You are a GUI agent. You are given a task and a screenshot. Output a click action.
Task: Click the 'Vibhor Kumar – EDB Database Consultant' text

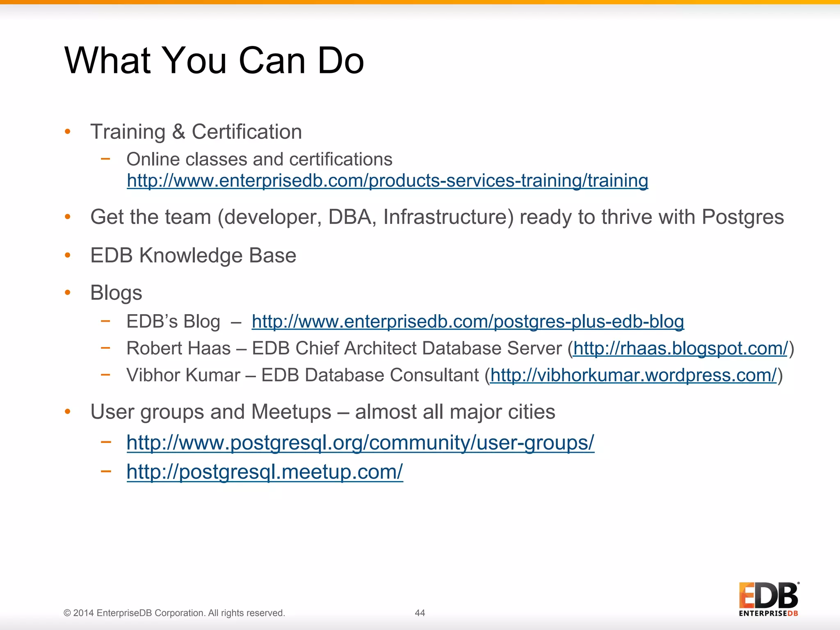(x=303, y=375)
